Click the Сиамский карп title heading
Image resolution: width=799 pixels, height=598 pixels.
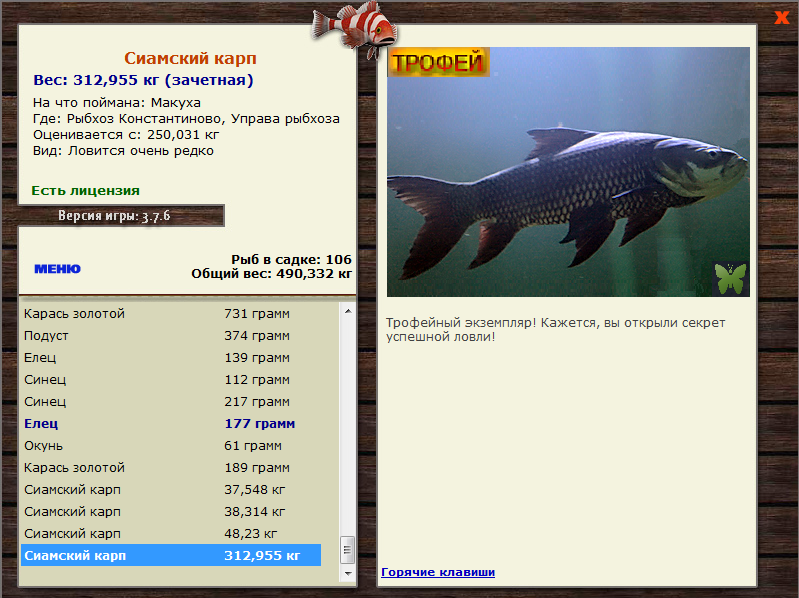190,58
